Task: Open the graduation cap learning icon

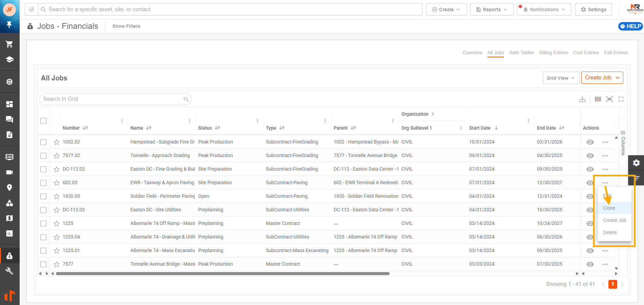Action: [9, 59]
